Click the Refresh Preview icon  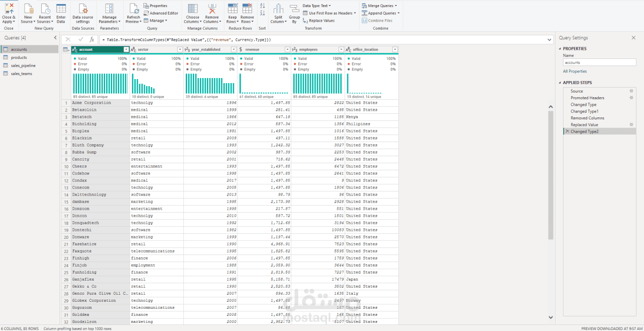133,9
